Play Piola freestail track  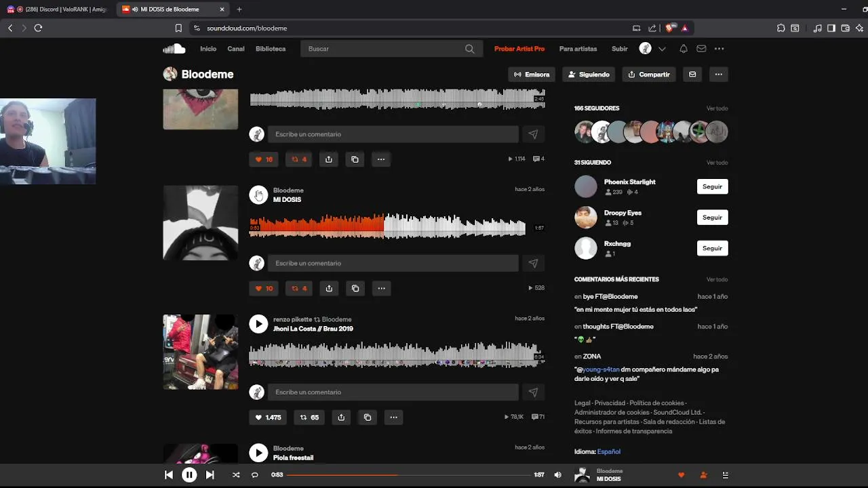[258, 453]
